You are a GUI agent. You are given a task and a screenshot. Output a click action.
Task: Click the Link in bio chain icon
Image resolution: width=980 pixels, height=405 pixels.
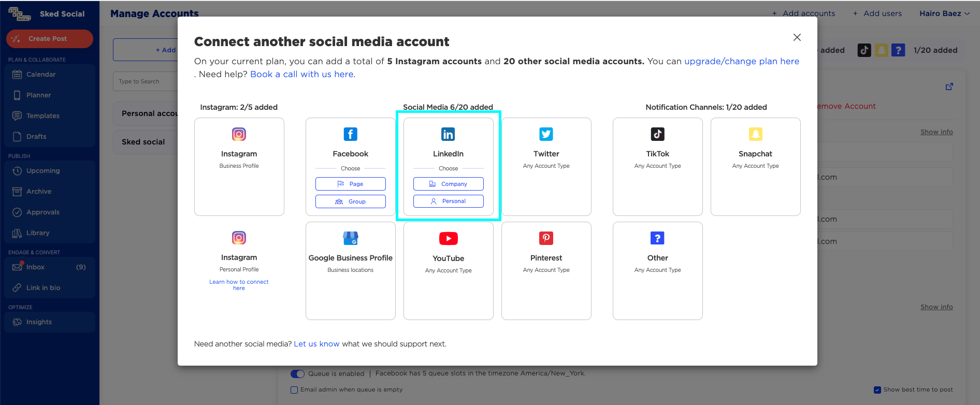[17, 288]
